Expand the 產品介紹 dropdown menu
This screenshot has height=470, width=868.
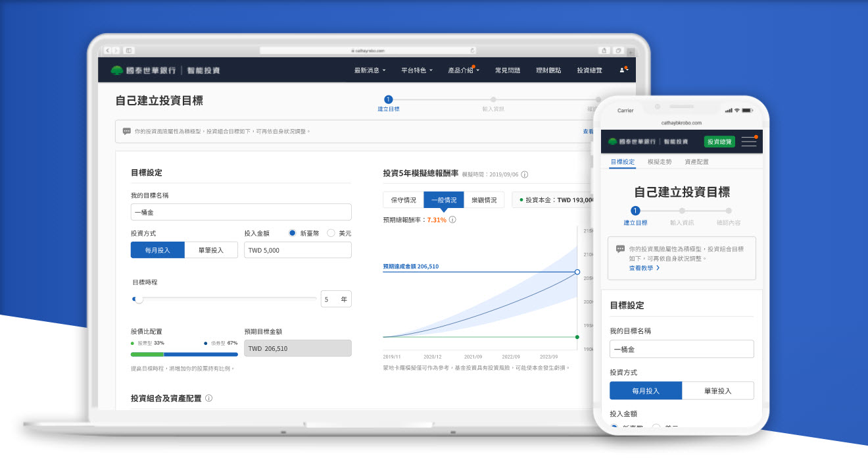(464, 70)
